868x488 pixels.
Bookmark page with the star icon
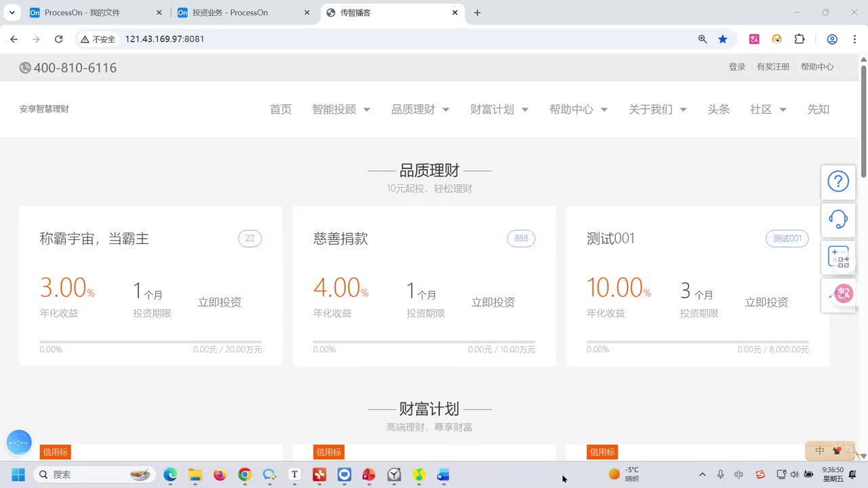pyautogui.click(x=723, y=39)
